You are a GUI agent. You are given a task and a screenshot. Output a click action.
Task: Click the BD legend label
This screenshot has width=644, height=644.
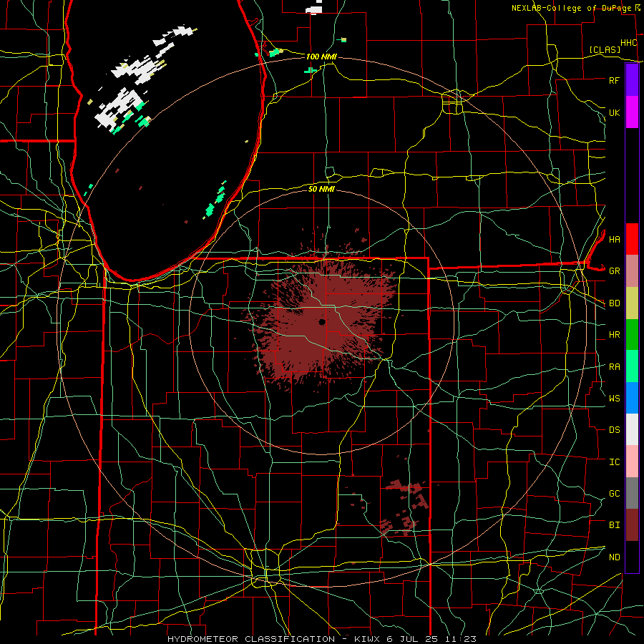614,303
